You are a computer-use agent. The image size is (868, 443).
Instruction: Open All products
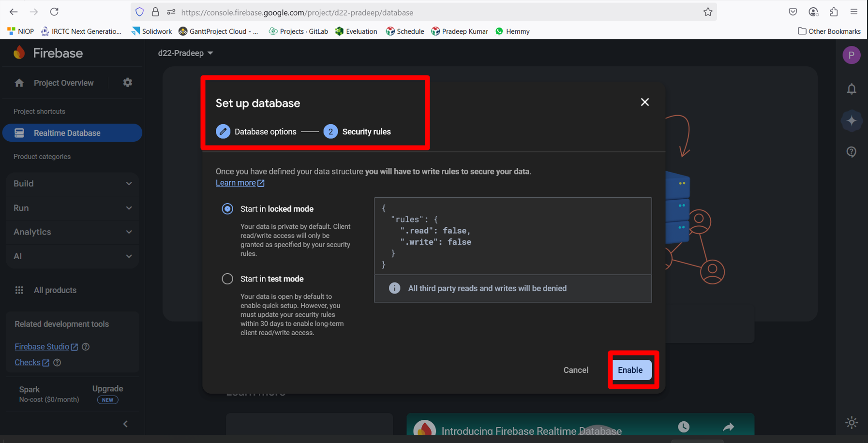(x=55, y=290)
